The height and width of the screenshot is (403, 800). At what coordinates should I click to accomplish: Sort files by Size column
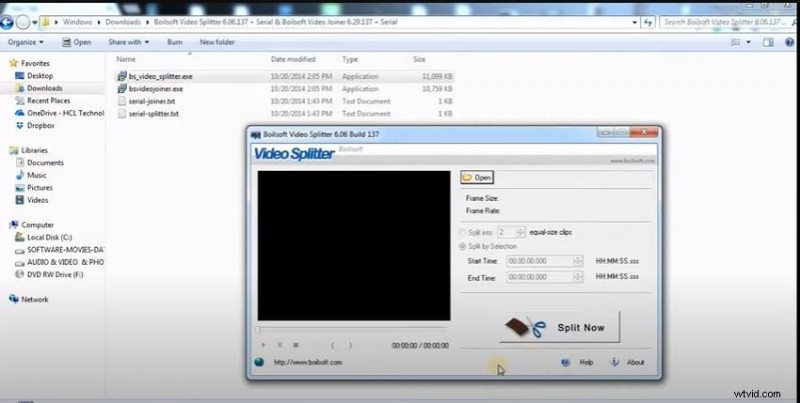[x=419, y=59]
